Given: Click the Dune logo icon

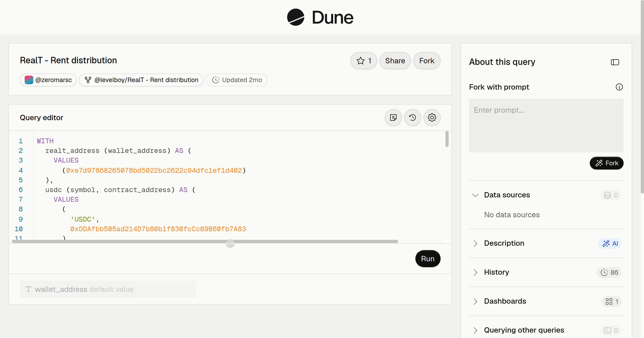Looking at the screenshot, I should pos(295,17).
